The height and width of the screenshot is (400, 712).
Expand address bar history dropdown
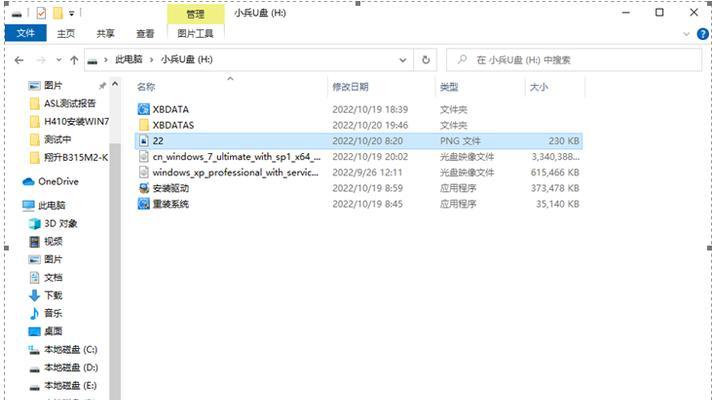point(403,60)
